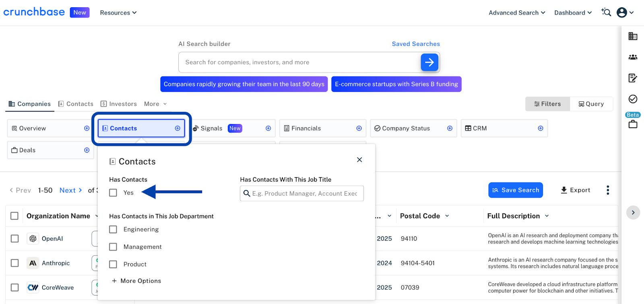
Task: Check the Management department checkbox
Action: tap(113, 247)
